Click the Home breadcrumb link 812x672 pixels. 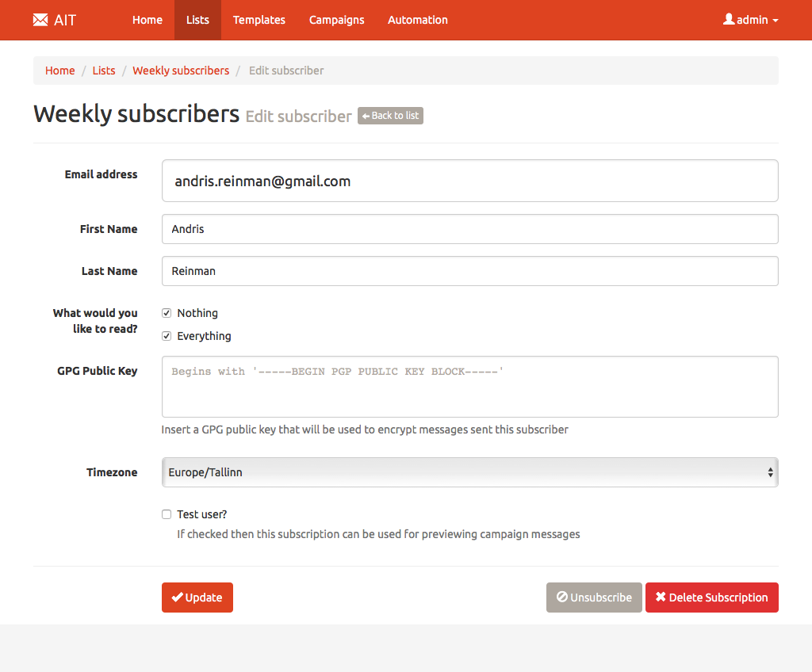click(x=59, y=71)
